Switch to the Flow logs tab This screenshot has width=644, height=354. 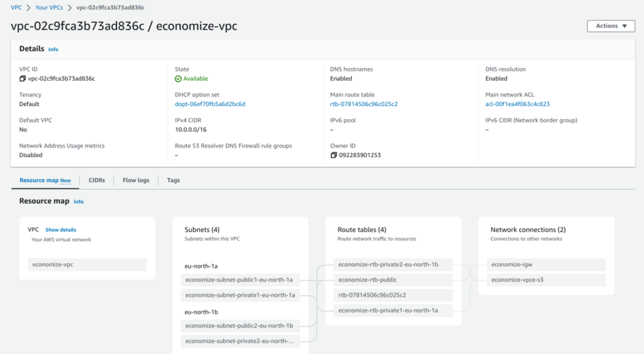(x=136, y=180)
